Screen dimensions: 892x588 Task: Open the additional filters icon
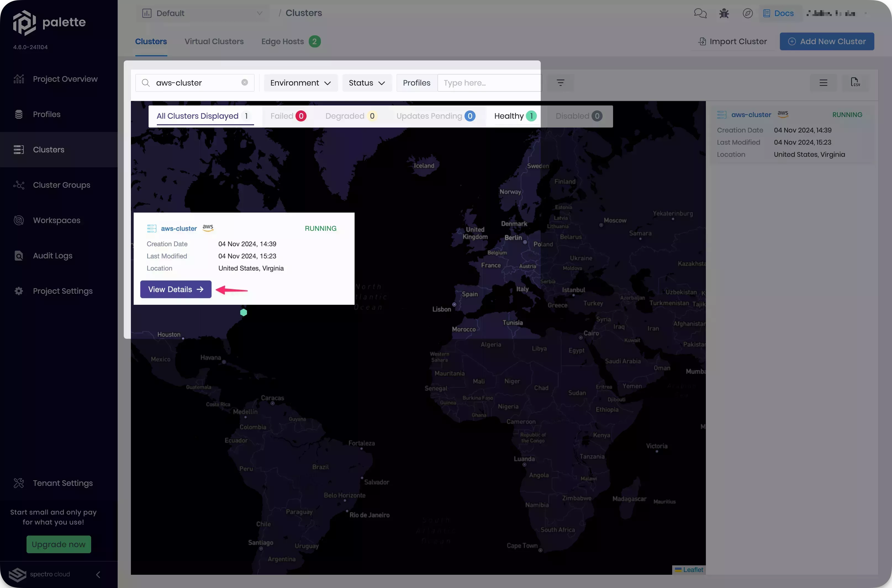tap(560, 83)
